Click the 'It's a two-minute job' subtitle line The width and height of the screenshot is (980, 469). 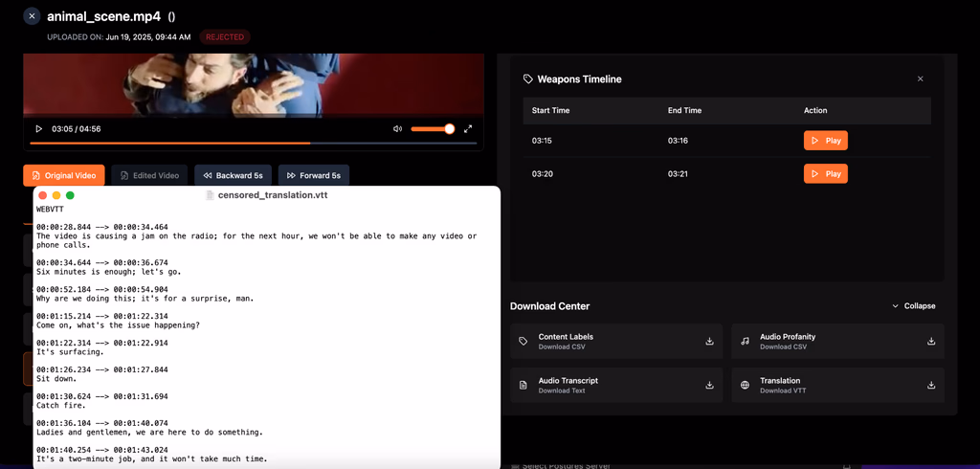click(x=152, y=459)
